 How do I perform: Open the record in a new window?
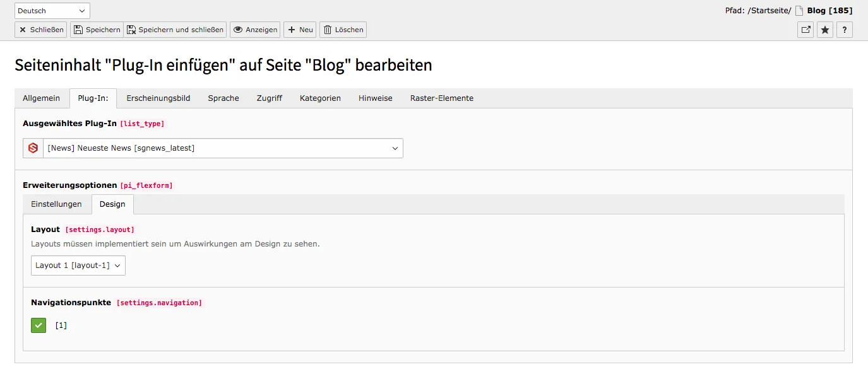pyautogui.click(x=805, y=29)
